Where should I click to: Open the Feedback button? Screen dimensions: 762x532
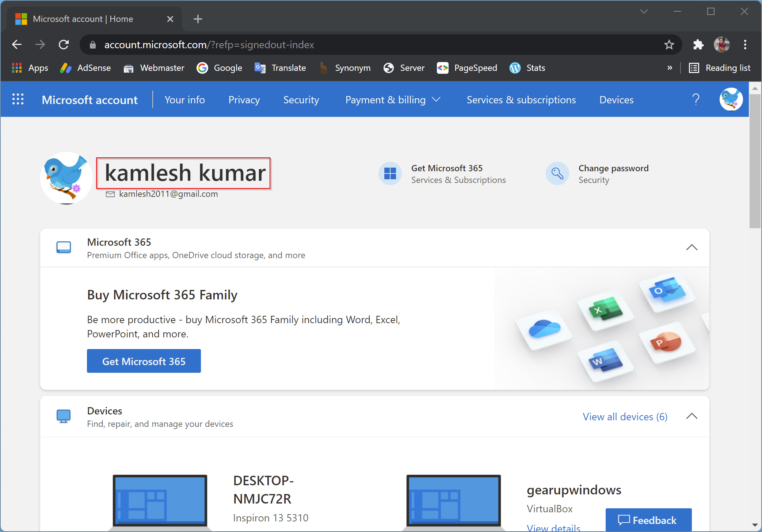point(648,520)
